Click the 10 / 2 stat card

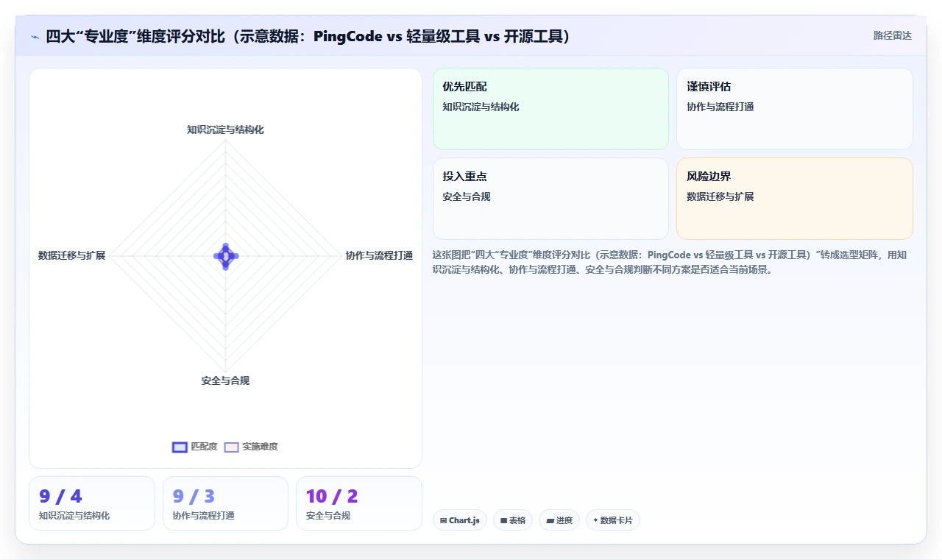point(359,503)
